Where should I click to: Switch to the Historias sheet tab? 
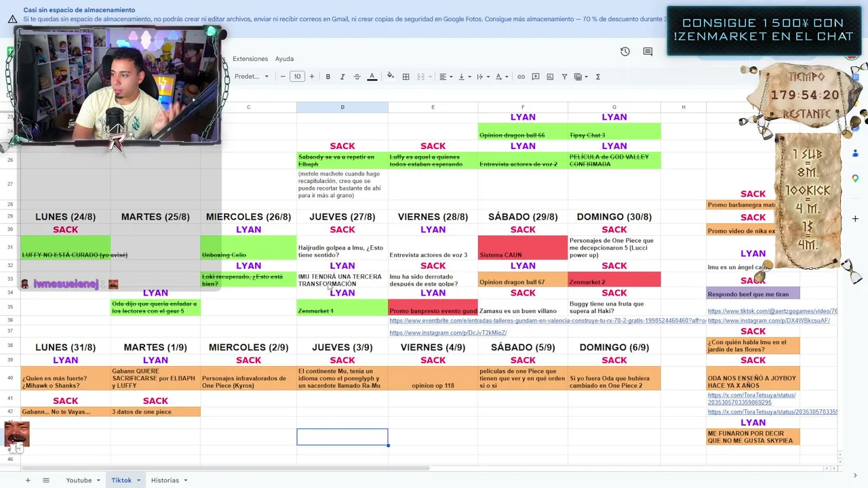(x=165, y=481)
